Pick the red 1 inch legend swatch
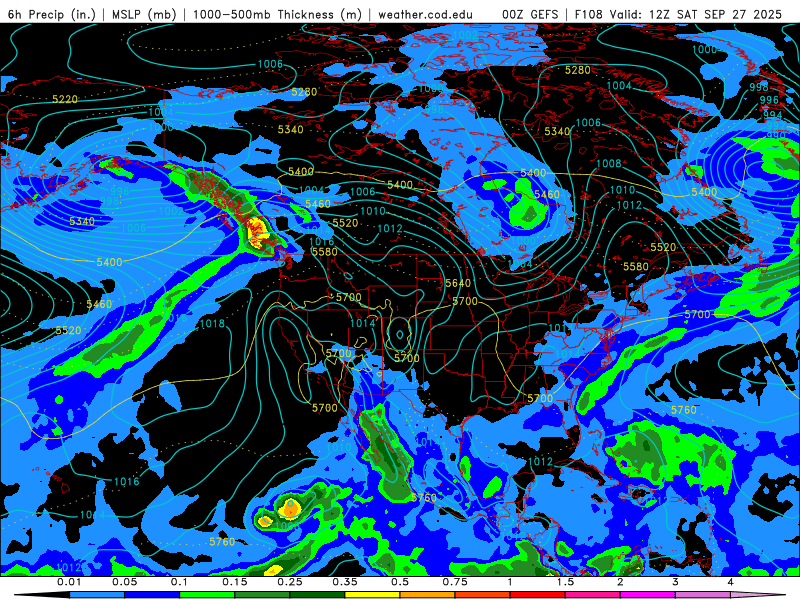 click(x=538, y=595)
